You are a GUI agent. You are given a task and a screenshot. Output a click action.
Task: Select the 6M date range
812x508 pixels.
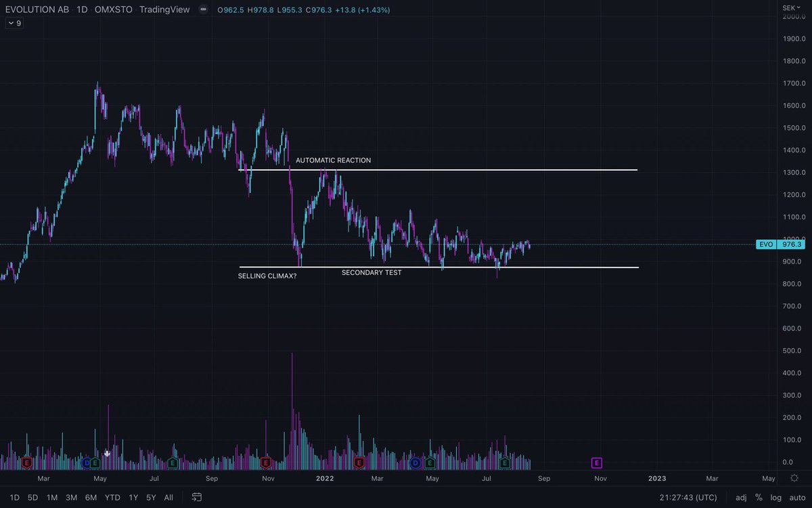pos(91,497)
